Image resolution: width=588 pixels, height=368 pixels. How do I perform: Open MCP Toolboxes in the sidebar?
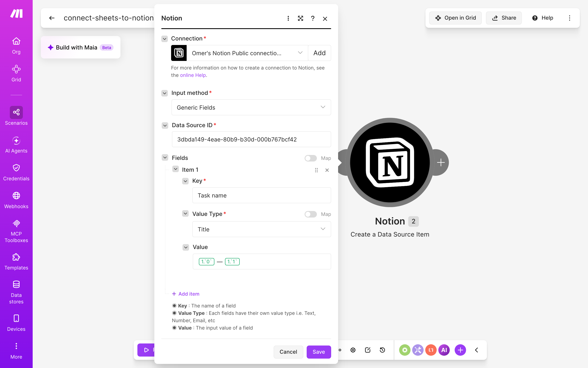pos(16,231)
